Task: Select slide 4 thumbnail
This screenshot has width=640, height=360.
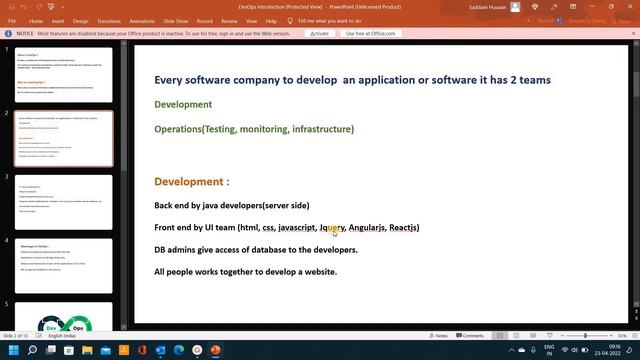Action: coord(64,266)
